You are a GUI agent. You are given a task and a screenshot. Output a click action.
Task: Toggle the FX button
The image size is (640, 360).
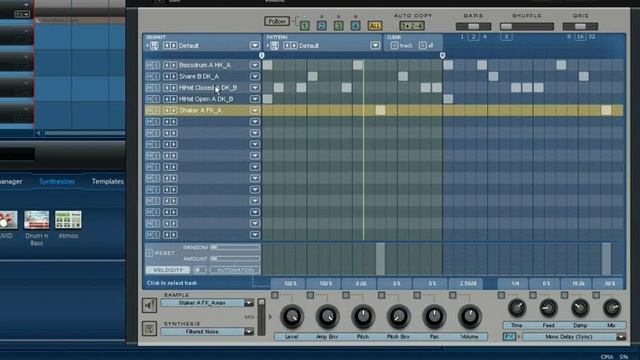(x=509, y=337)
